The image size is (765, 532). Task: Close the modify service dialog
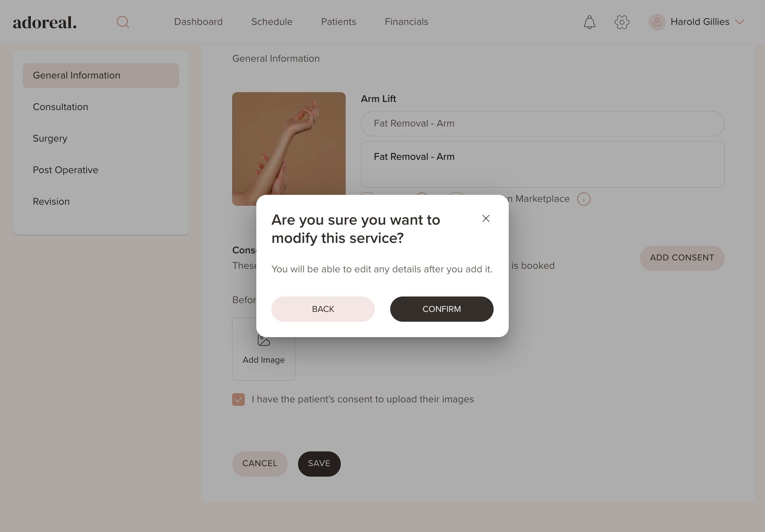(x=486, y=218)
